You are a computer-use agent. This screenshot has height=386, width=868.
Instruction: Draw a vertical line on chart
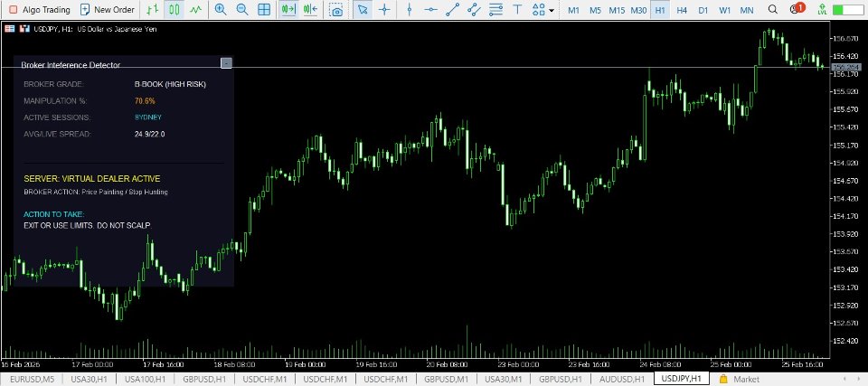[409, 9]
